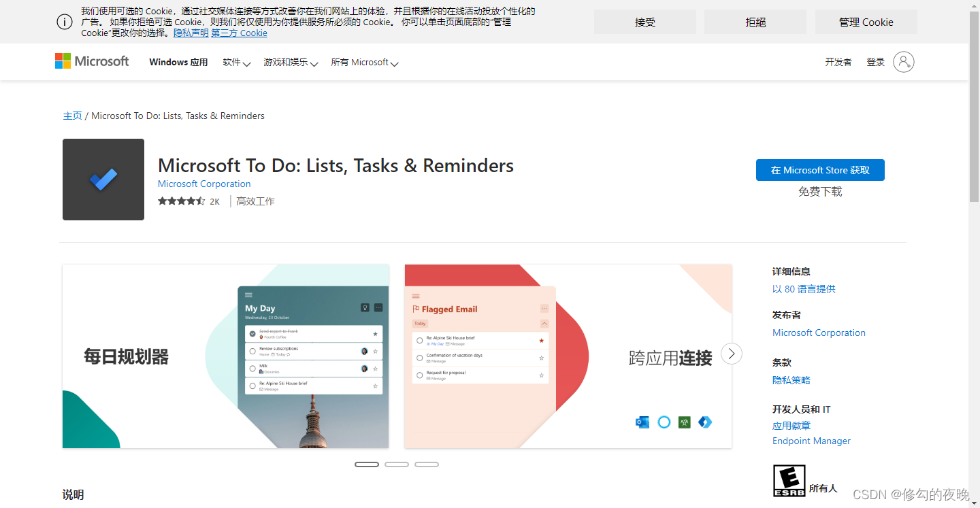Open 开发者 link in header
980x508 pixels.
click(x=838, y=62)
